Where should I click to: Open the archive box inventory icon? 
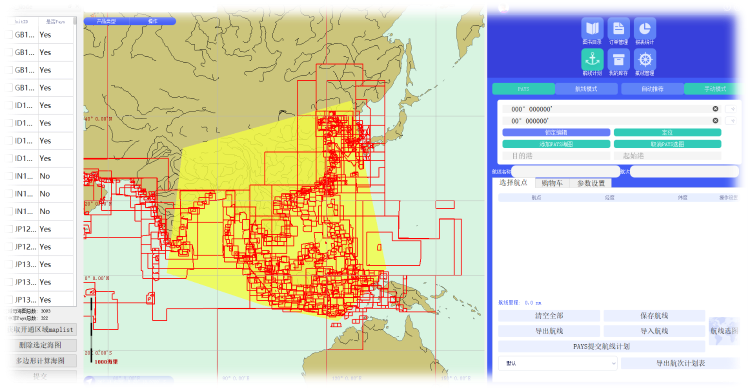[x=618, y=60]
